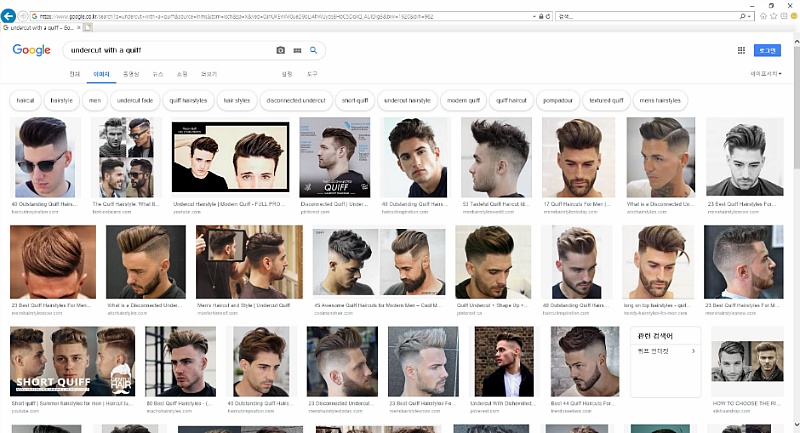The width and height of the screenshot is (800, 433).
Task: Open the on-screen keyboard icon in search box
Action: 297,50
